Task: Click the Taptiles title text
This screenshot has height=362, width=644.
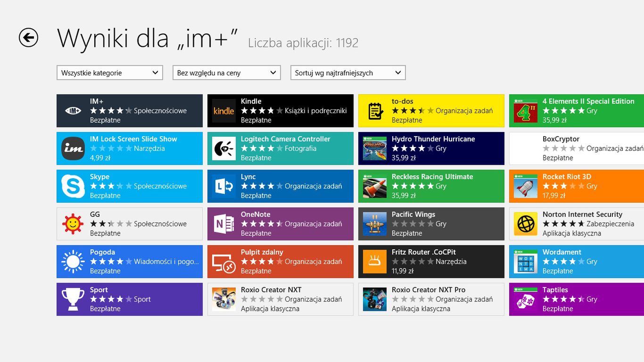Action: click(555, 290)
